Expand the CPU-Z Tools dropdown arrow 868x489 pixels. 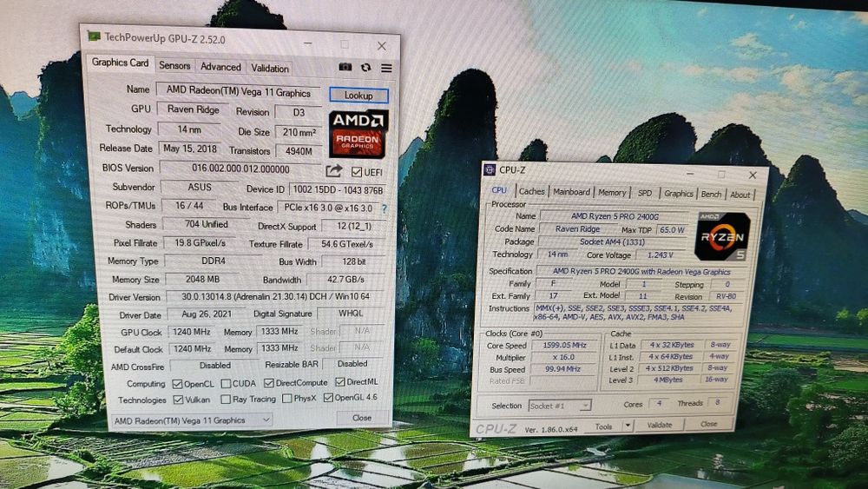click(628, 426)
